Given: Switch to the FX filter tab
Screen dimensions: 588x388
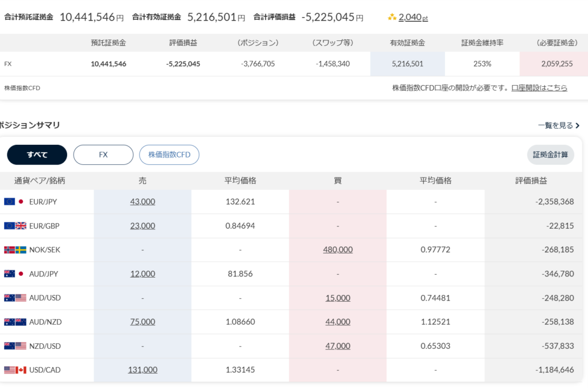Looking at the screenshot, I should point(103,155).
